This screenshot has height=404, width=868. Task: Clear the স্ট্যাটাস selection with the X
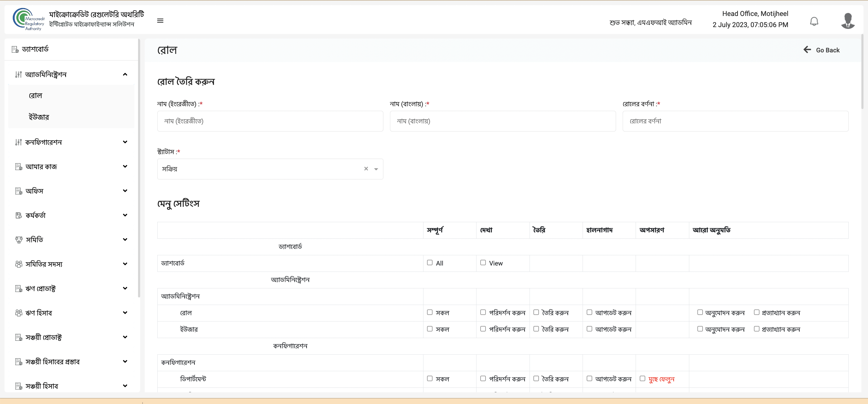click(366, 169)
